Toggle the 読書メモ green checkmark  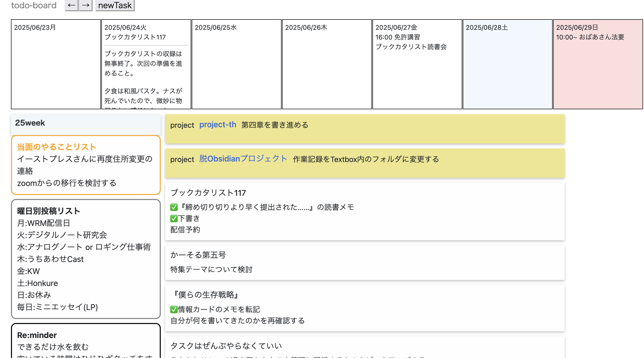(x=174, y=207)
